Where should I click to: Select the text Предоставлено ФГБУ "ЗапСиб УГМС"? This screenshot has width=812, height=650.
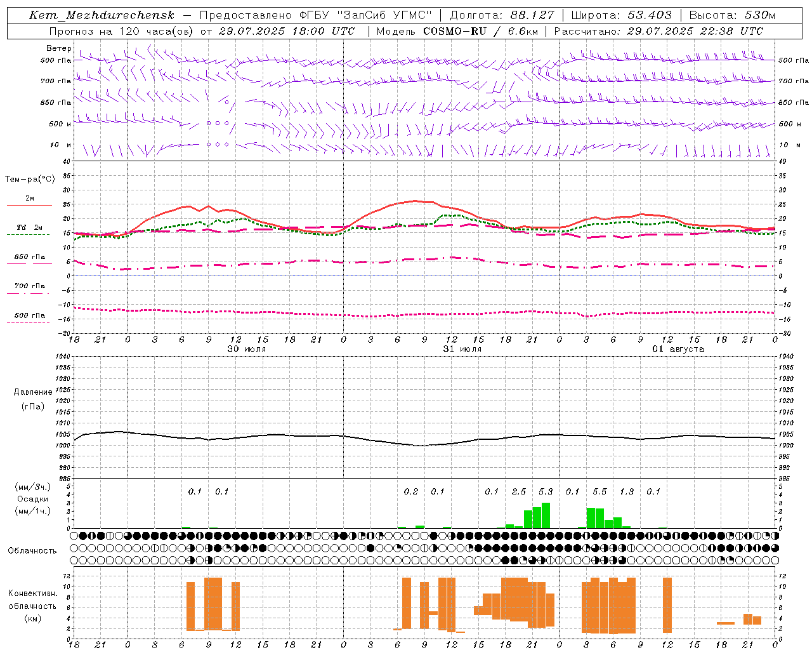tap(316, 15)
